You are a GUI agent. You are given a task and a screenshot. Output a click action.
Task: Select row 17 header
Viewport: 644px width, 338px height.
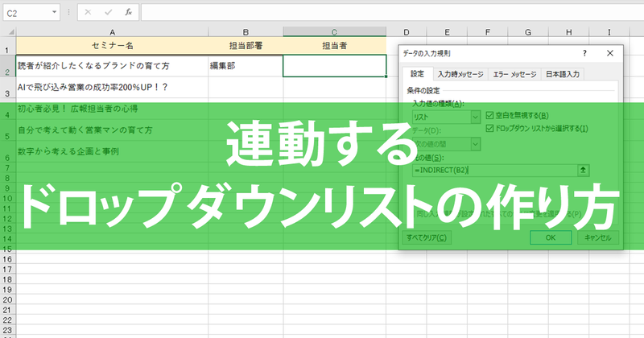tap(8, 270)
